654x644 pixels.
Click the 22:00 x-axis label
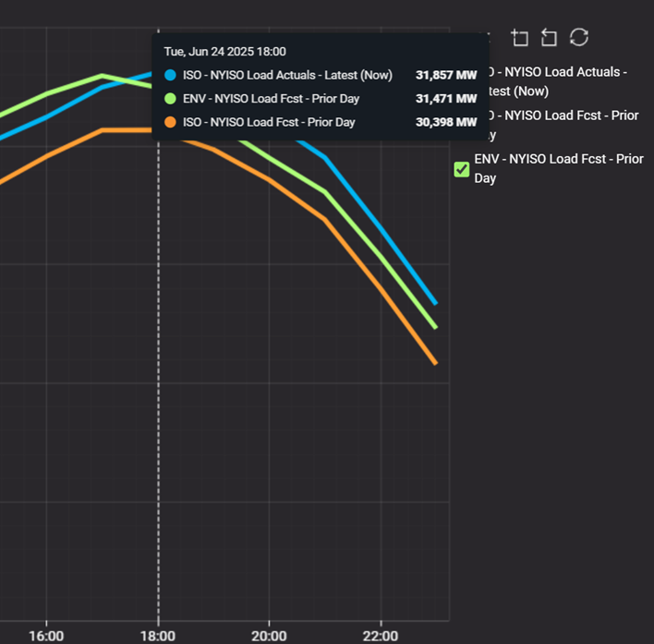[x=381, y=636]
